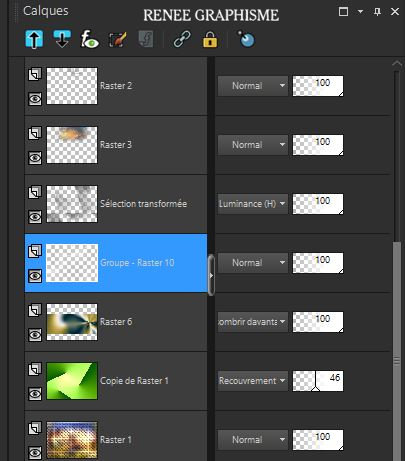The image size is (405, 461).
Task: Select the Raster 1 layer name
Action: [116, 440]
